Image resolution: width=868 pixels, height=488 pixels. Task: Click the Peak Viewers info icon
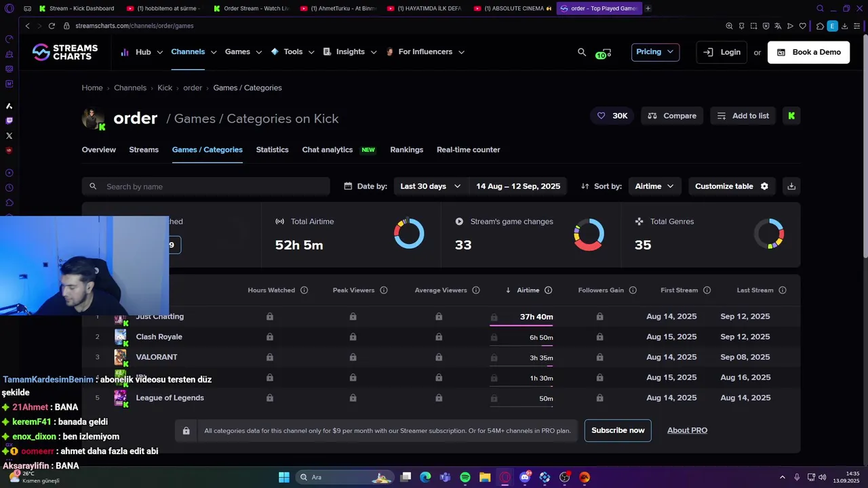click(384, 290)
